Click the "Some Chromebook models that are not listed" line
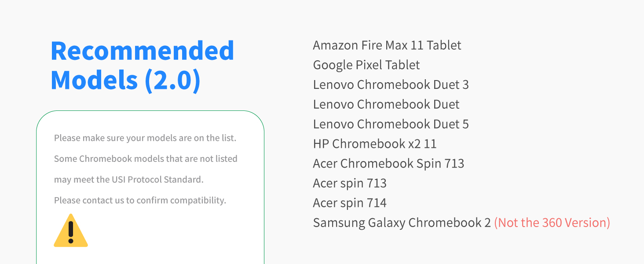 146,159
